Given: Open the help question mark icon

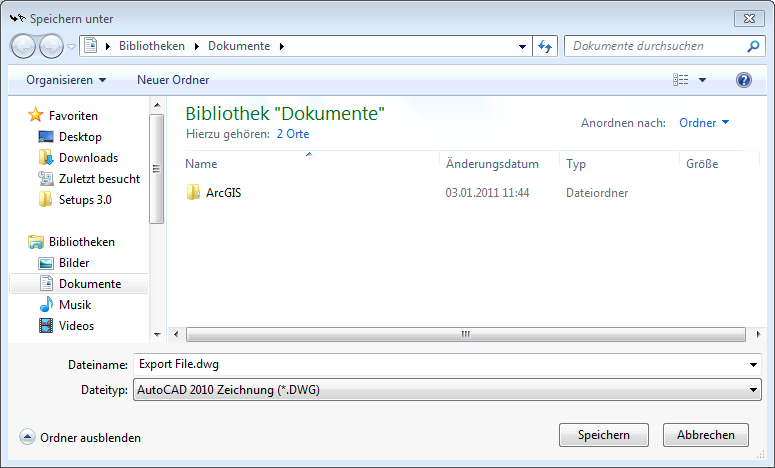Looking at the screenshot, I should click(743, 80).
